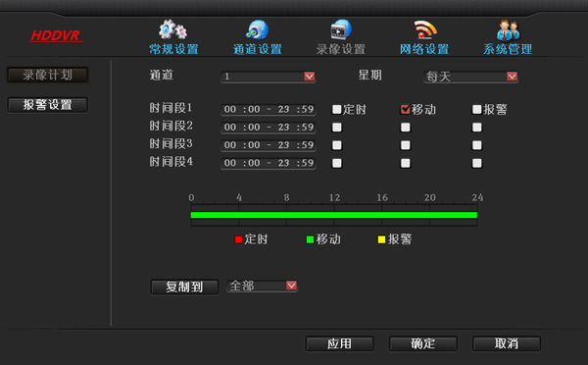
Task: Check 定时 checkbox for 时间段3
Action: (337, 145)
